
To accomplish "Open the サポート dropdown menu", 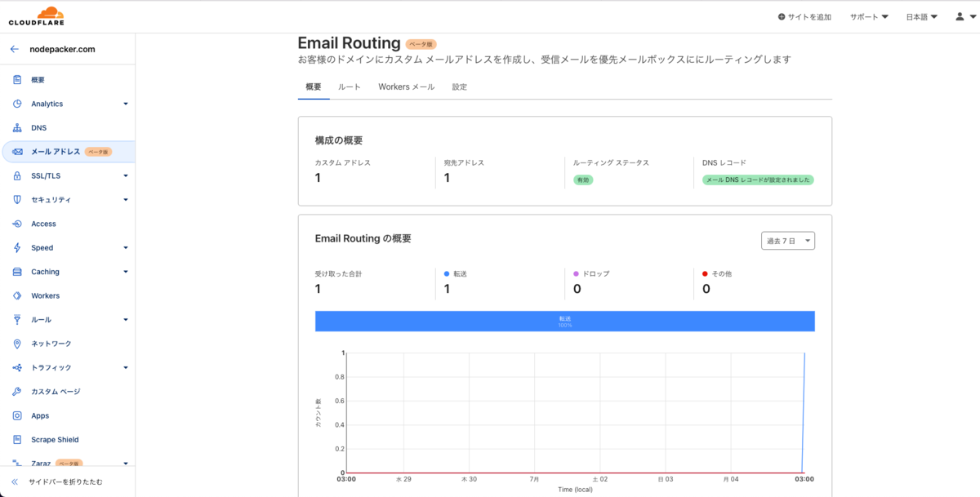I will tap(869, 16).
